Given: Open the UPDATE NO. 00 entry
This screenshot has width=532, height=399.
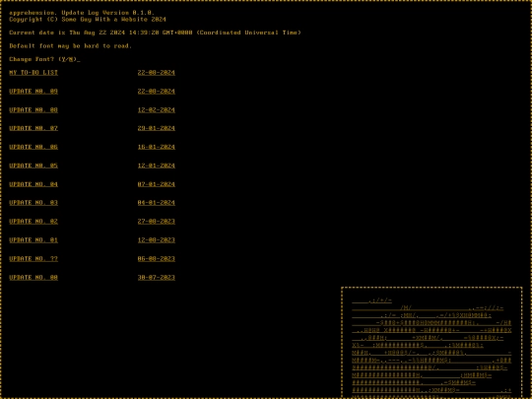Looking at the screenshot, I should [x=33, y=277].
